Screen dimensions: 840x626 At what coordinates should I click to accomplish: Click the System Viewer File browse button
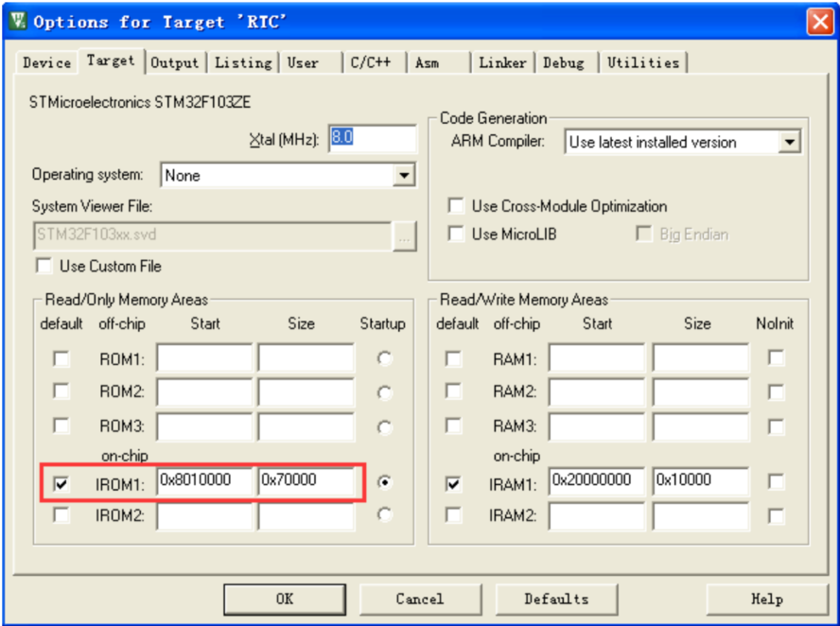pos(405,236)
